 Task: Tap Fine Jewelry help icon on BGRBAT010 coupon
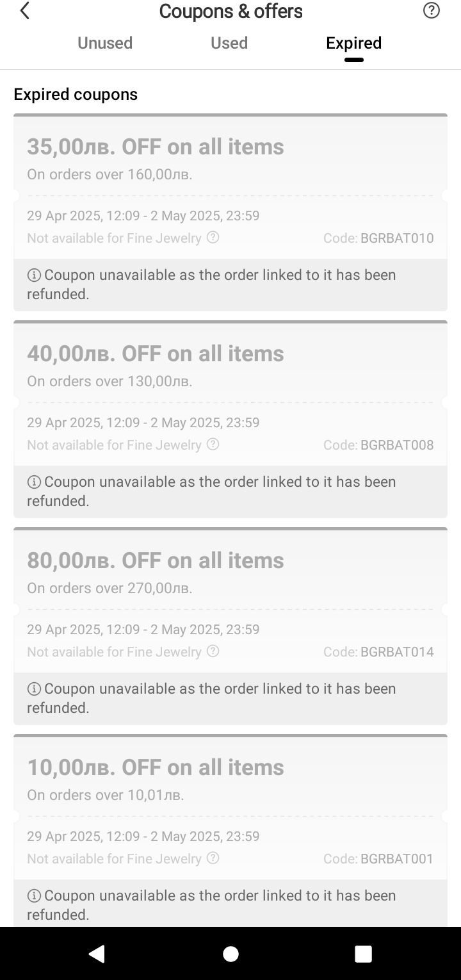(213, 238)
